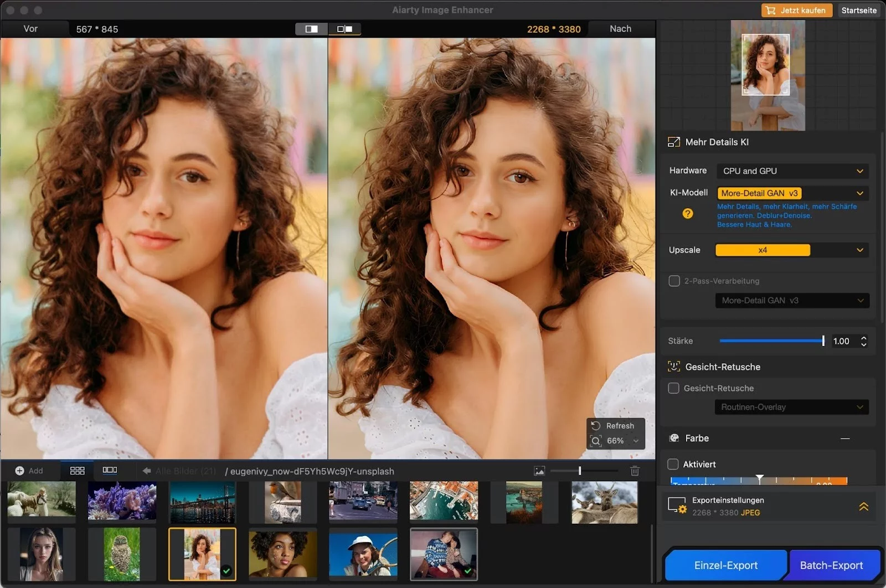Click the Batch-Export button
This screenshot has height=588, width=886.
coord(831,565)
